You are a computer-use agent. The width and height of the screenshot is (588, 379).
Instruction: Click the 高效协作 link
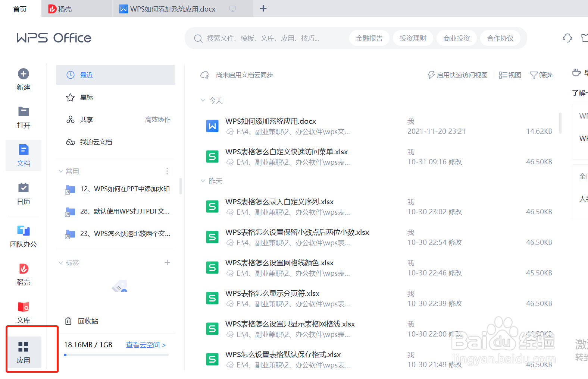click(158, 120)
